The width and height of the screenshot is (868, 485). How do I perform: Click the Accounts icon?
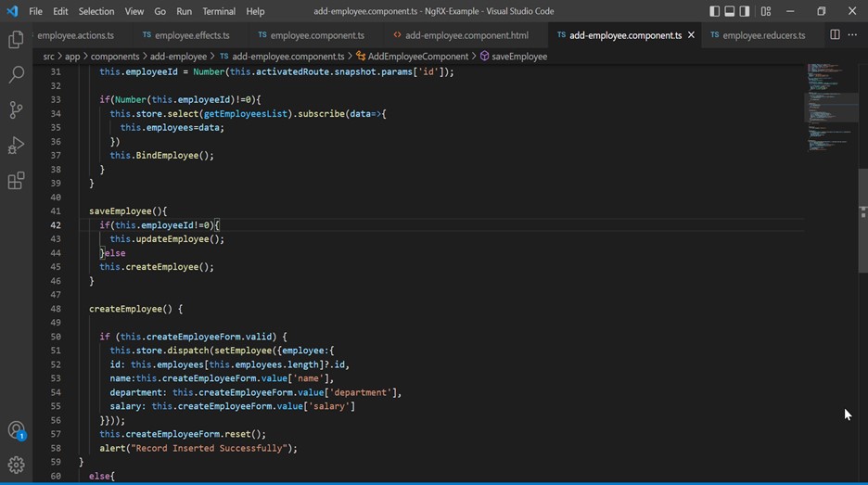pos(16,430)
